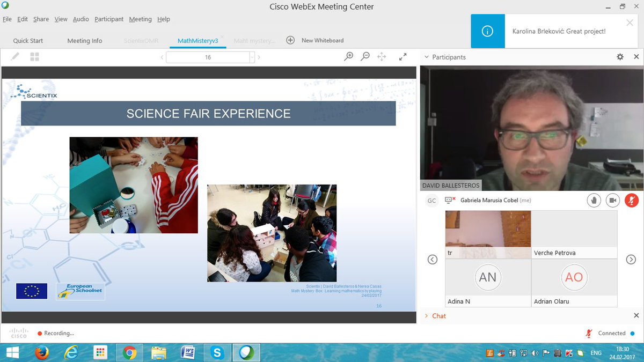Open the Windows Start menu
644x362 pixels.
(x=13, y=352)
